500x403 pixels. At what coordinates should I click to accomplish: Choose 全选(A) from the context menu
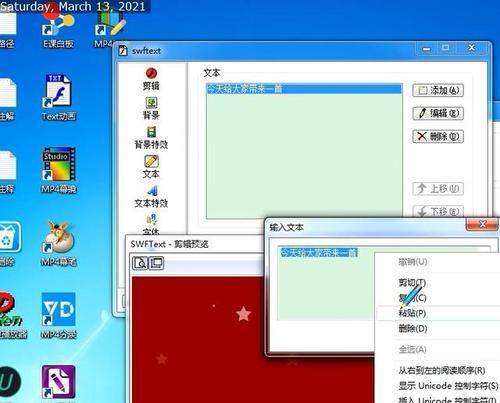[x=437, y=349]
